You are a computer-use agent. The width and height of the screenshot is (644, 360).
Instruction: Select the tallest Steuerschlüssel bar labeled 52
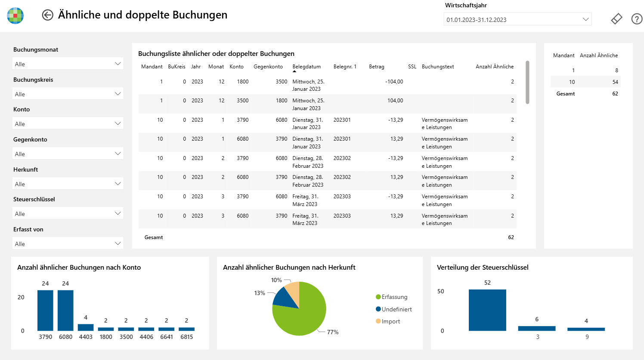[x=487, y=310]
